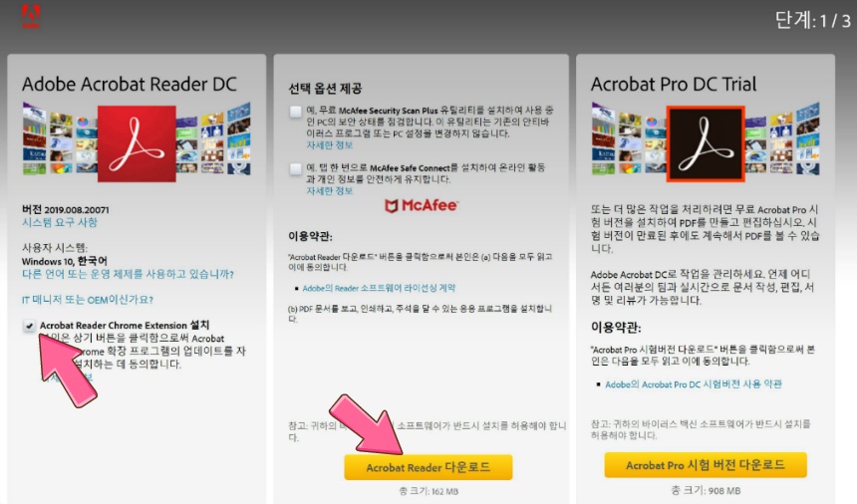Click the black Acrobat Pro DC icon
Image resolution: width=857 pixels, height=504 pixels.
coord(706,143)
